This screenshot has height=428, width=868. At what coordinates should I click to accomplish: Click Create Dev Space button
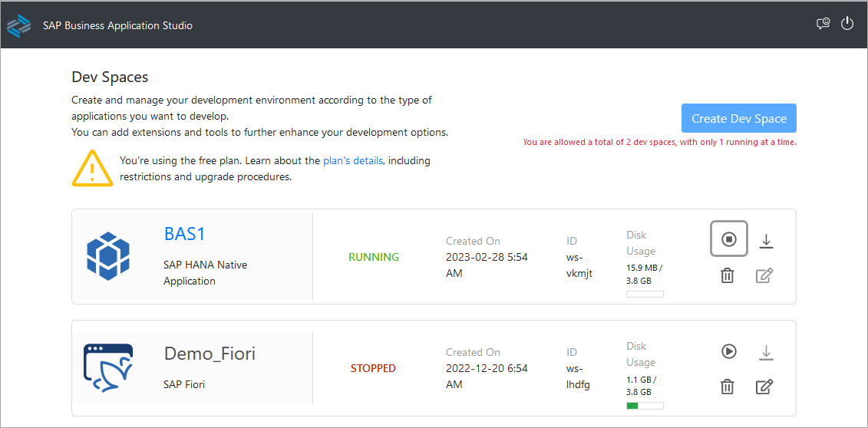click(x=738, y=118)
